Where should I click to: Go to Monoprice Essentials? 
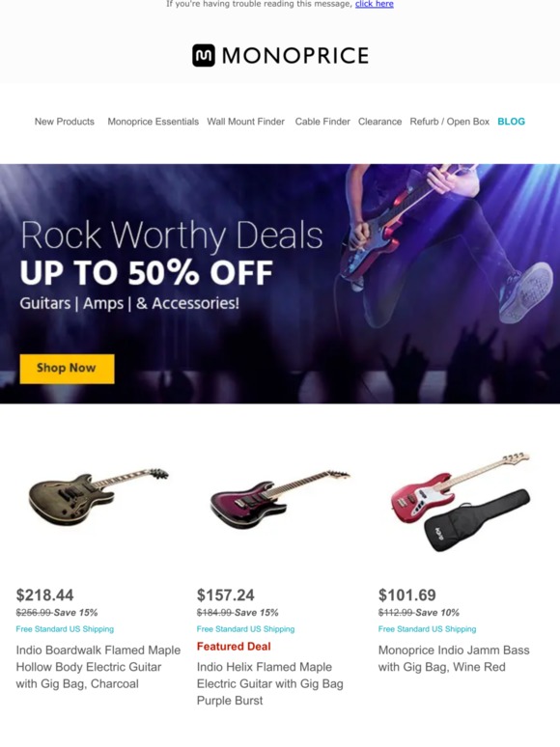pos(153,122)
